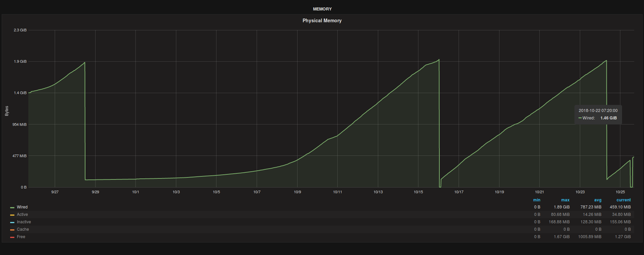Open color picker for yellow Active swatch
Viewport: 644px width, 255px height.
pyautogui.click(x=12, y=215)
